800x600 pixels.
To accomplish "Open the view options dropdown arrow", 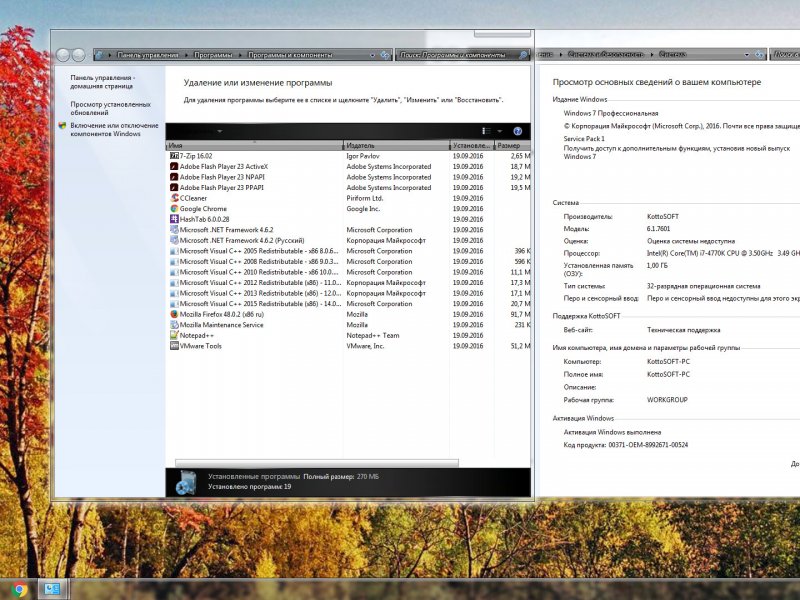I will pos(499,131).
